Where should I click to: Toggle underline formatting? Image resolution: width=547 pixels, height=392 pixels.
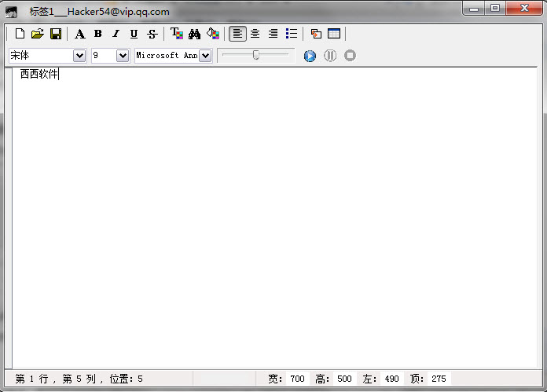coord(134,34)
